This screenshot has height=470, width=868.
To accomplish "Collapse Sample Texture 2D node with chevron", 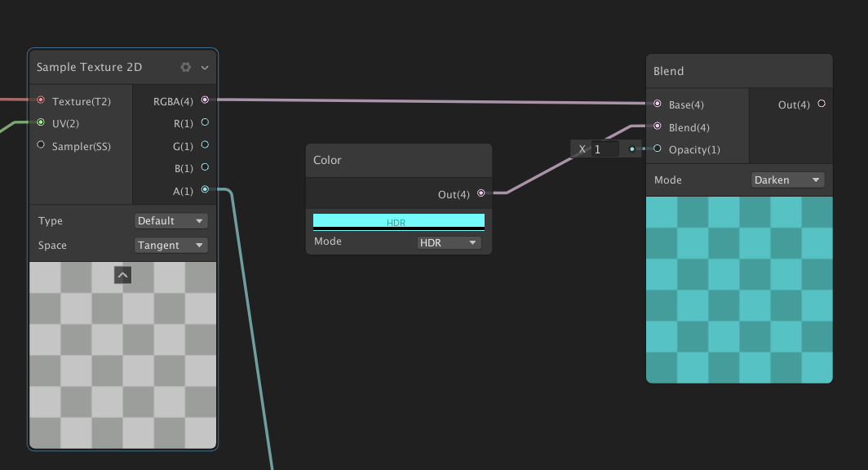I will click(x=205, y=68).
